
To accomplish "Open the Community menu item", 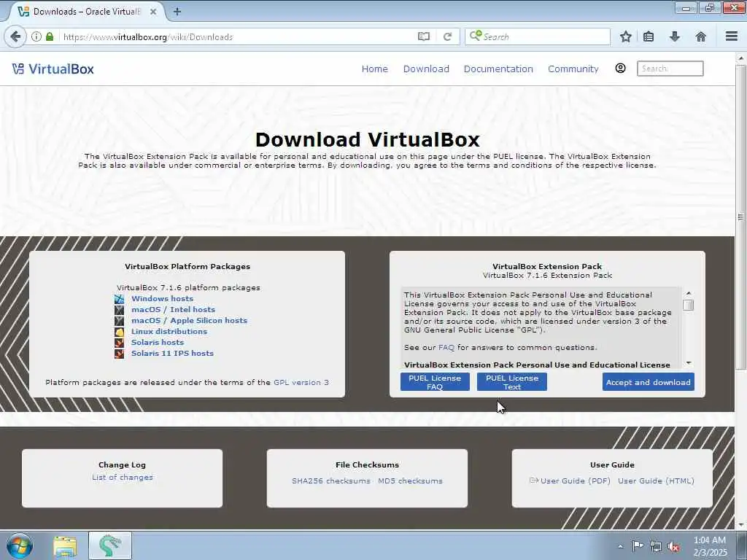I will point(573,69).
